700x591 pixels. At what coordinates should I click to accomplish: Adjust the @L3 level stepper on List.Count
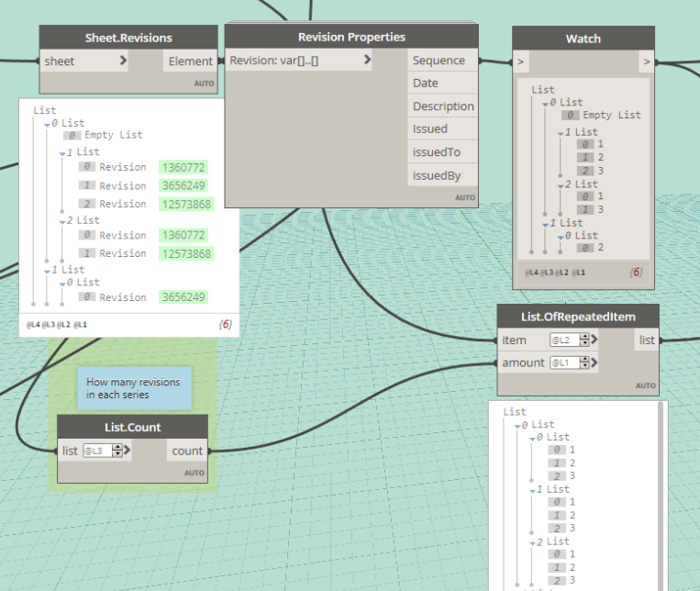[x=117, y=451]
